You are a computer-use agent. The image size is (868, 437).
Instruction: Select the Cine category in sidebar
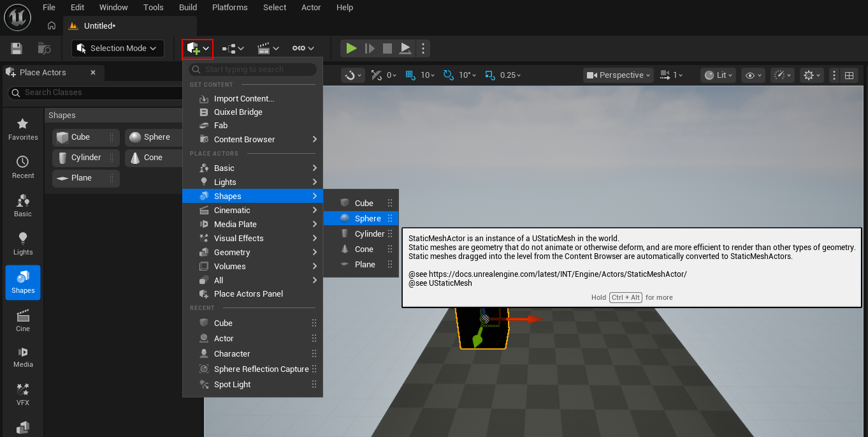23,321
